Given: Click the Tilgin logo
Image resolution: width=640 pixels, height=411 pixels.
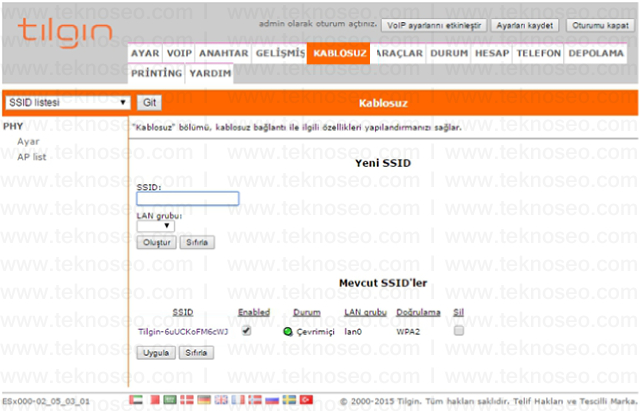Looking at the screenshot, I should coord(65,33).
